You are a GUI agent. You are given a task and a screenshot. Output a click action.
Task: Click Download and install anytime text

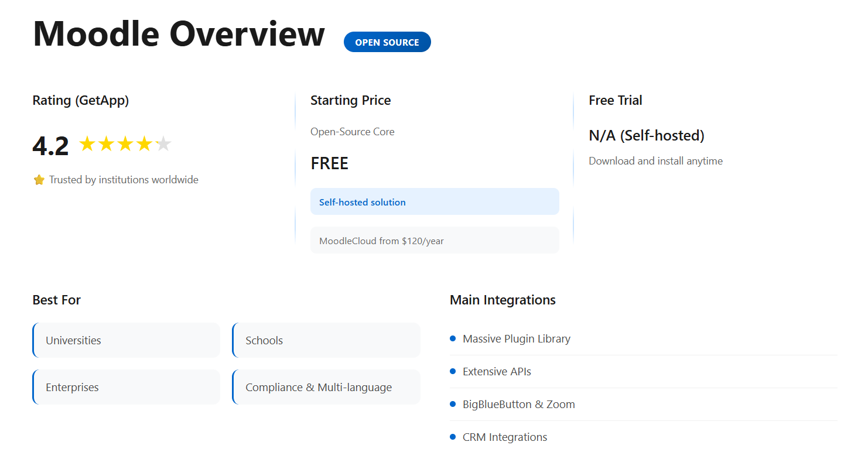(655, 161)
